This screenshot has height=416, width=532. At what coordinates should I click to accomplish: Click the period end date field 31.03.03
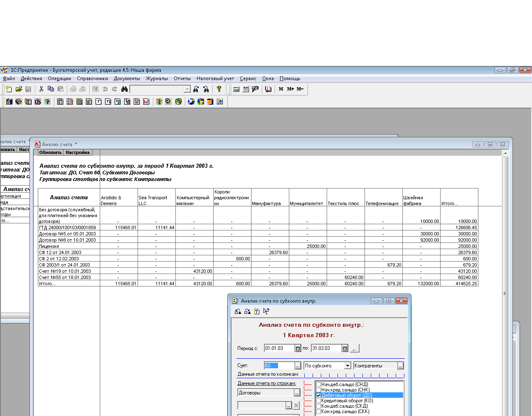[x=326, y=348]
